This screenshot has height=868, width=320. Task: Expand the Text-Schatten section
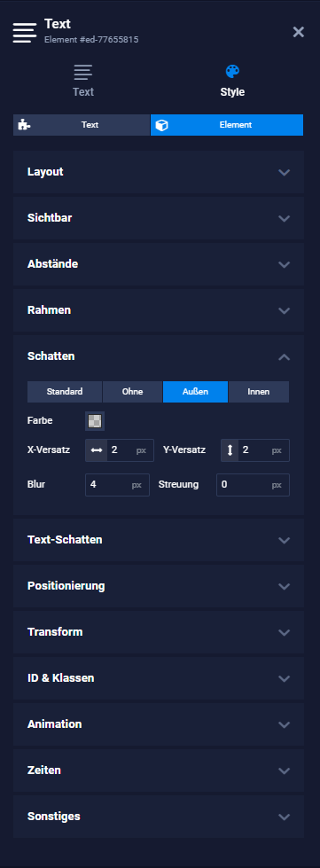159,540
